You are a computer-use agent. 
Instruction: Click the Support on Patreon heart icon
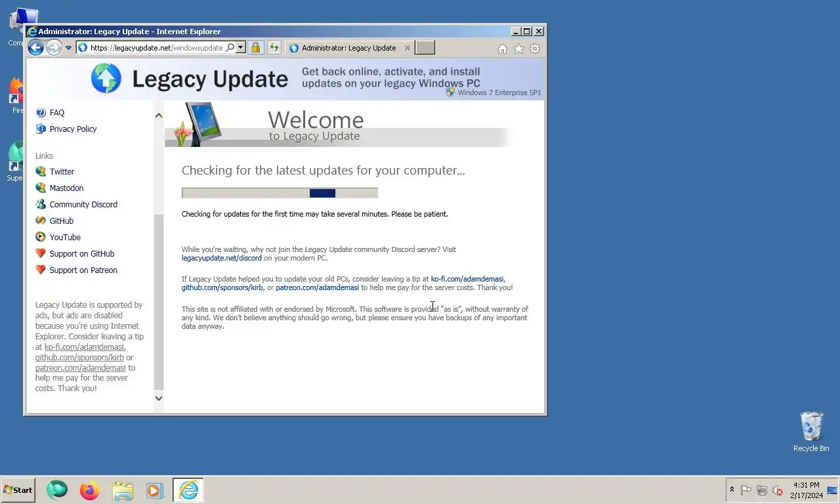point(41,270)
